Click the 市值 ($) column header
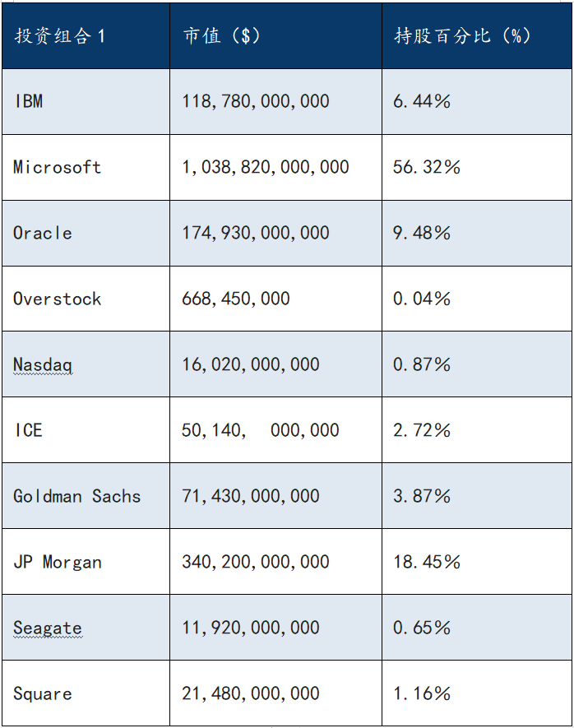The width and height of the screenshot is (574, 728). pyautogui.click(x=221, y=36)
